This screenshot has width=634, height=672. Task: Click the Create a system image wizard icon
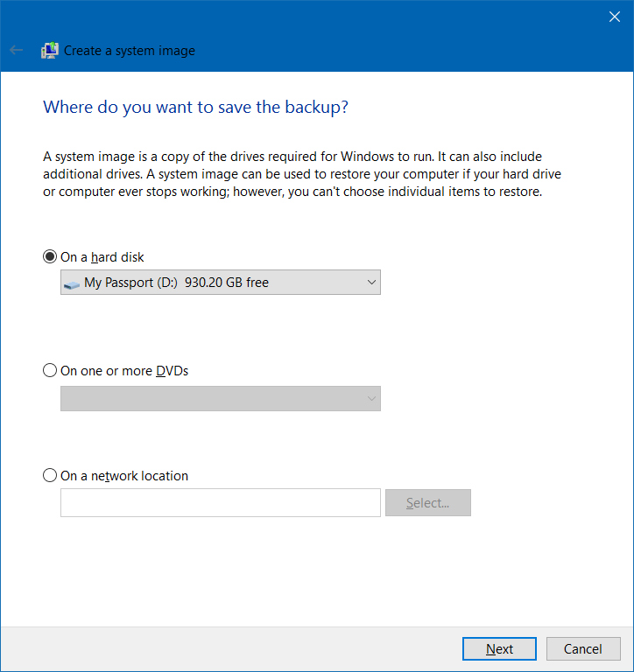pyautogui.click(x=50, y=51)
